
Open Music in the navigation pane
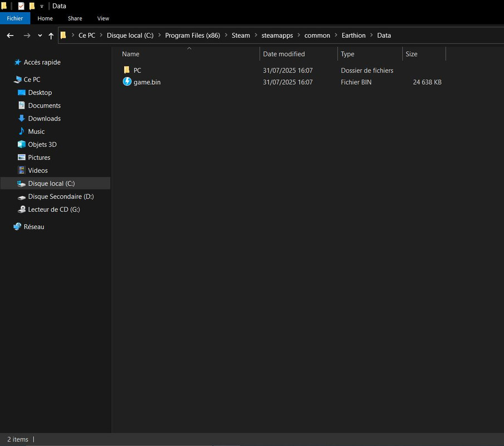point(36,132)
